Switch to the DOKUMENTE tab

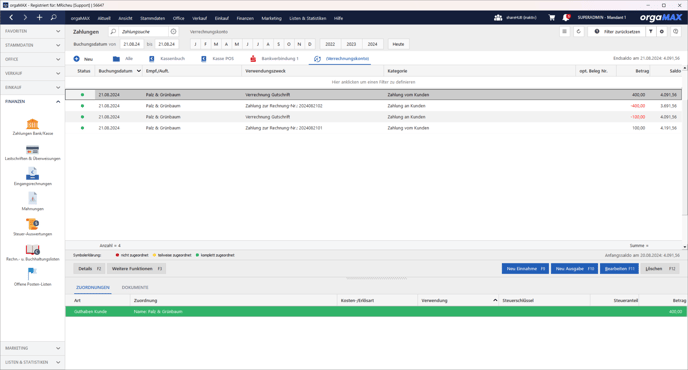point(135,287)
